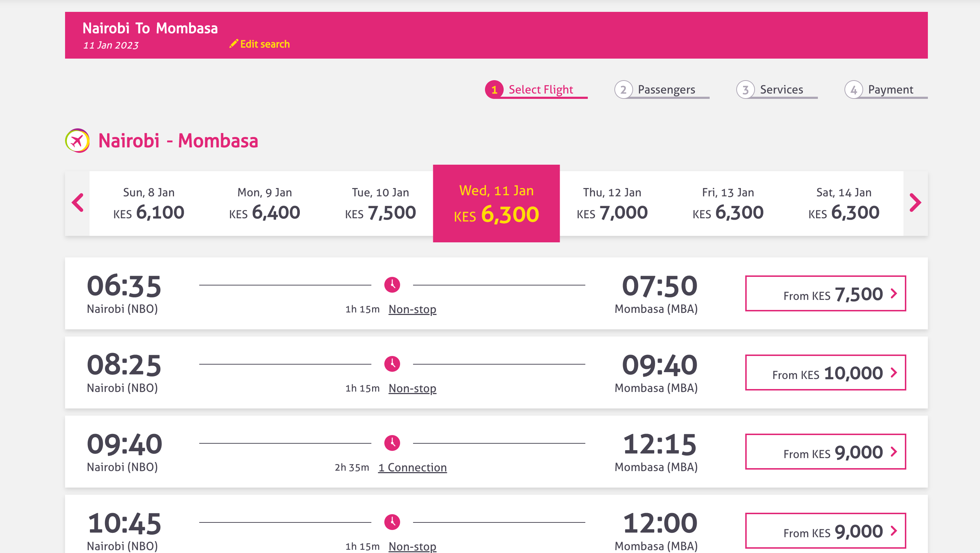The image size is (980, 553).
Task: Click the clock icon on the 10:45 flight
Action: coord(392,522)
